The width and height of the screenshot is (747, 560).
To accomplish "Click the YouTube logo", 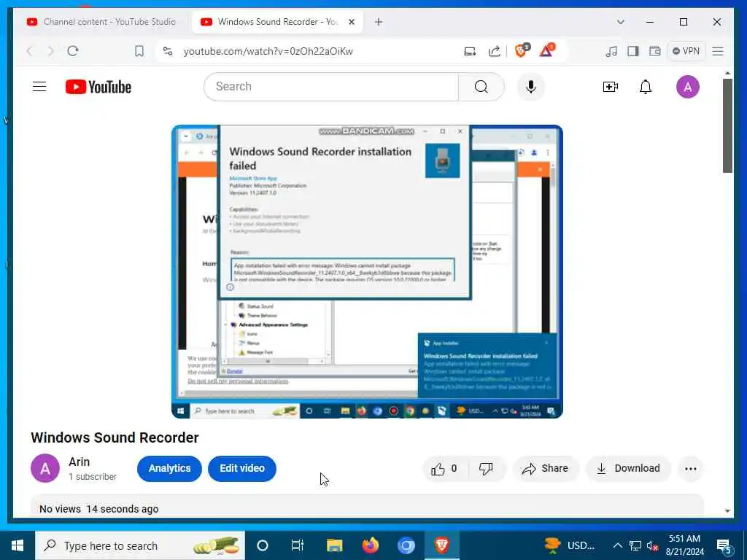I will 98,87.
